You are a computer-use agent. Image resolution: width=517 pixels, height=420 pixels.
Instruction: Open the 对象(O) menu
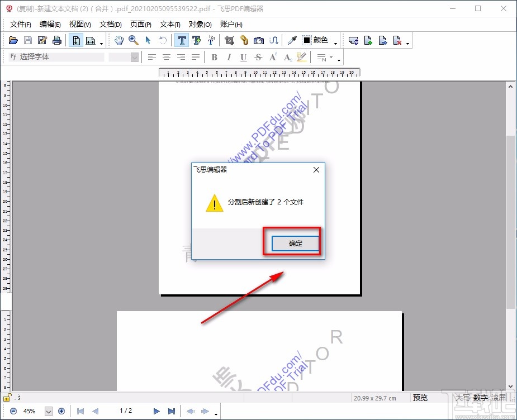[x=200, y=25]
